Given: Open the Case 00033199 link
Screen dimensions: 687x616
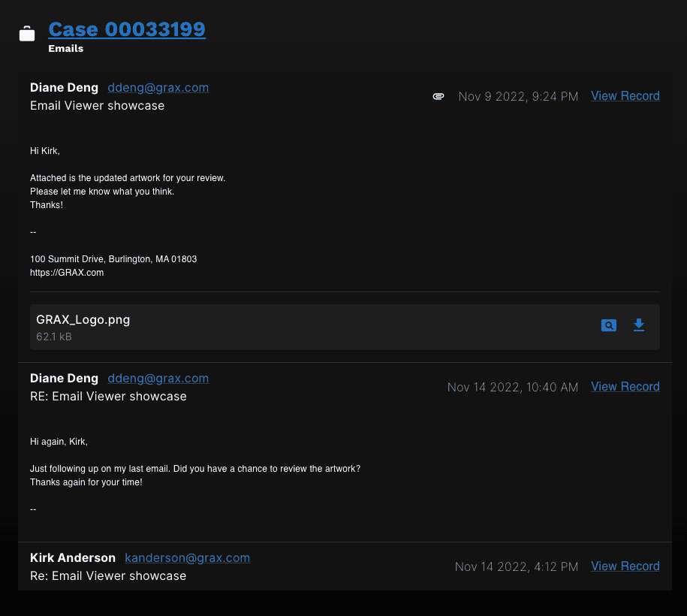Looking at the screenshot, I should tap(127, 29).
